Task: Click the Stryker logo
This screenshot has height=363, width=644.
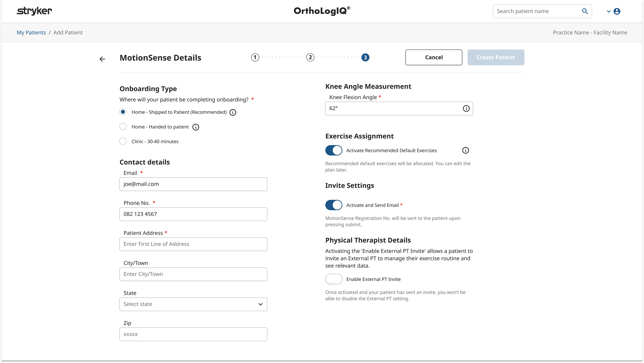Action: tap(35, 11)
